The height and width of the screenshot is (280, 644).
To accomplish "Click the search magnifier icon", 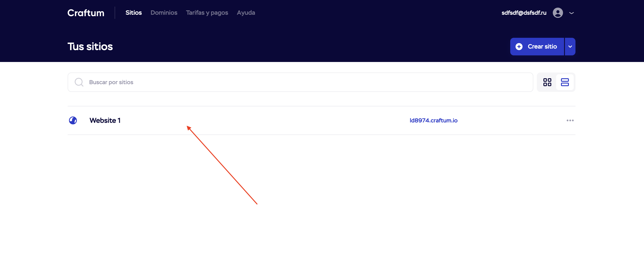I will click(79, 82).
